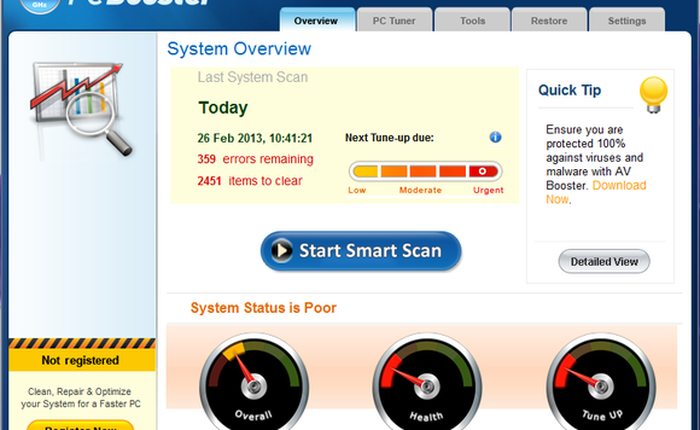Click the Urgent segment of tune-up meter

(484, 172)
